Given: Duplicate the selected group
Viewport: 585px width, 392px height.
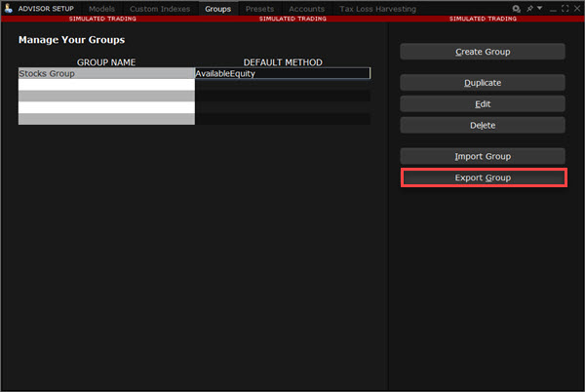Looking at the screenshot, I should (483, 83).
